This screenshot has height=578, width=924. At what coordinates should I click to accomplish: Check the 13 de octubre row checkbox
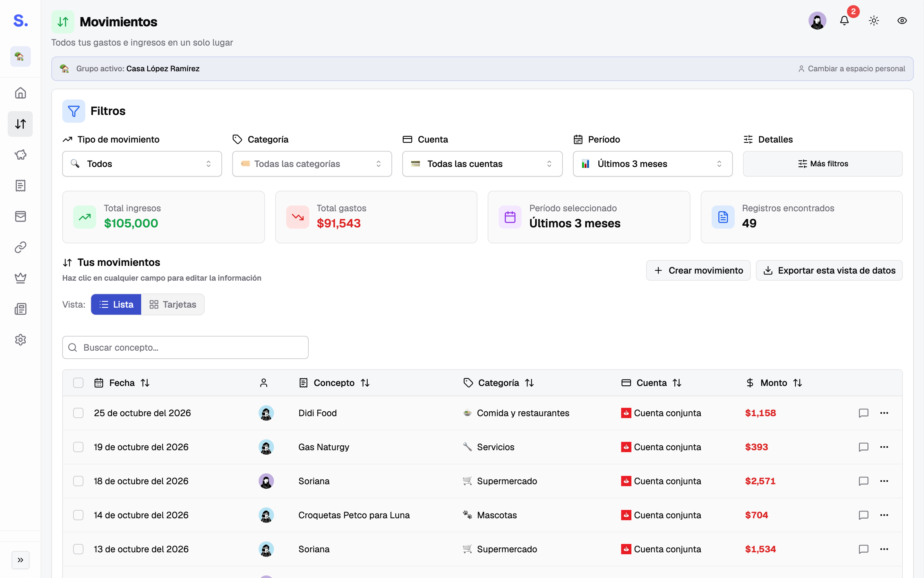point(78,549)
